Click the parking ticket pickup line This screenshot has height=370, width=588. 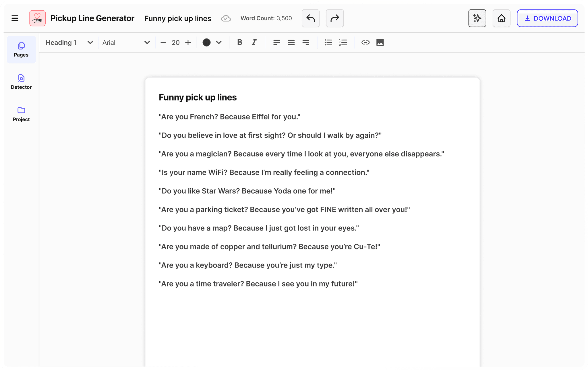point(284,210)
